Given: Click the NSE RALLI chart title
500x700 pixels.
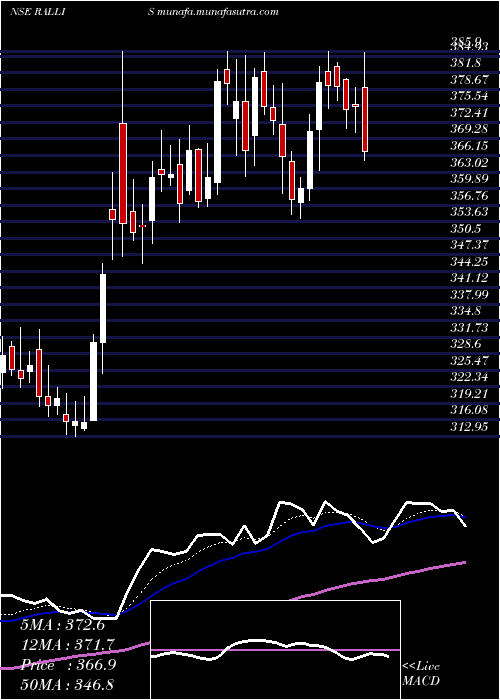Looking at the screenshot, I should point(38,12).
